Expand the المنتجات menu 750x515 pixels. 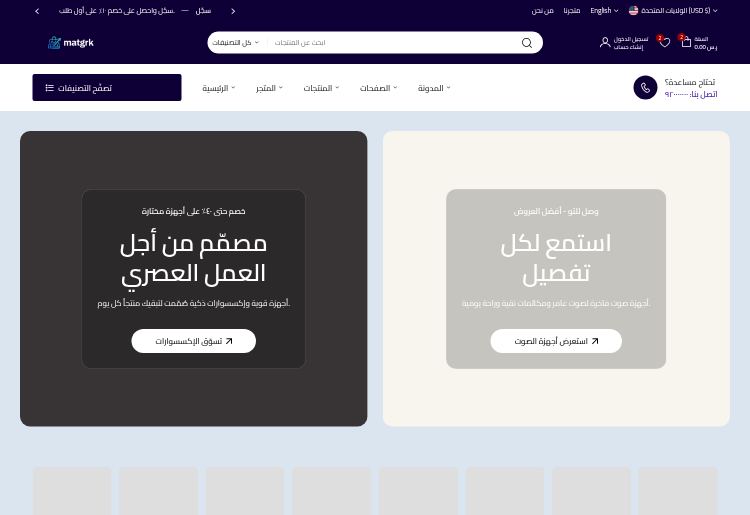tap(321, 88)
